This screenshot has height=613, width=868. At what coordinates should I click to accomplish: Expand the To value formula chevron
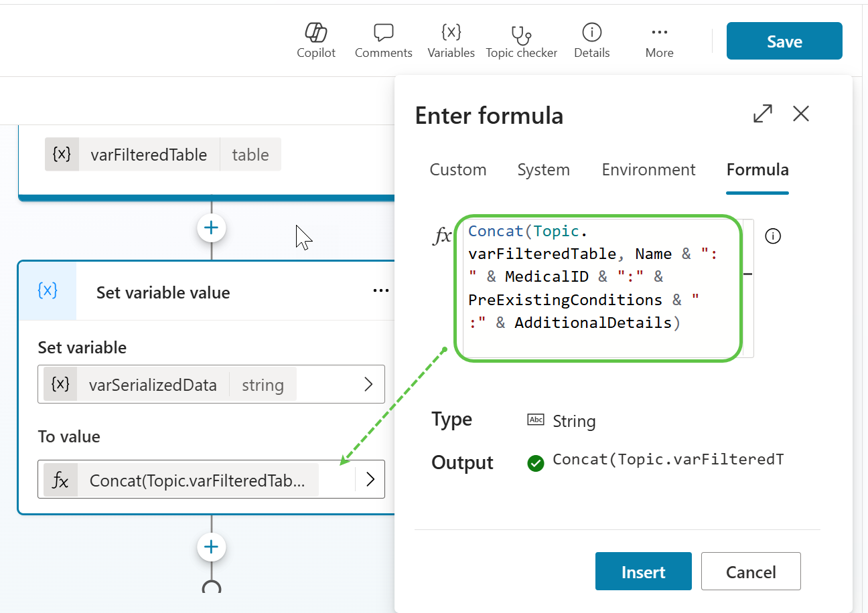tap(370, 480)
